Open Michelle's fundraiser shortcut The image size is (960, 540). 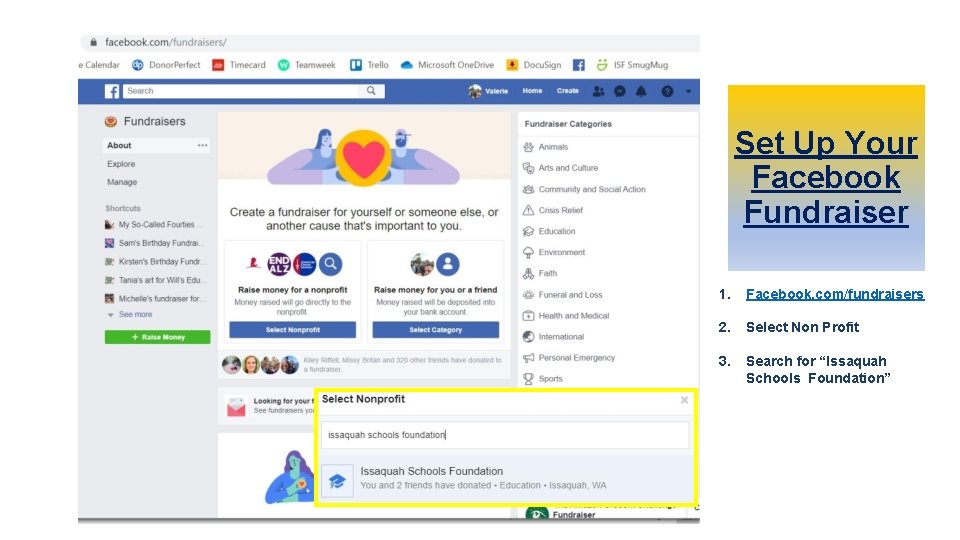[x=156, y=298]
